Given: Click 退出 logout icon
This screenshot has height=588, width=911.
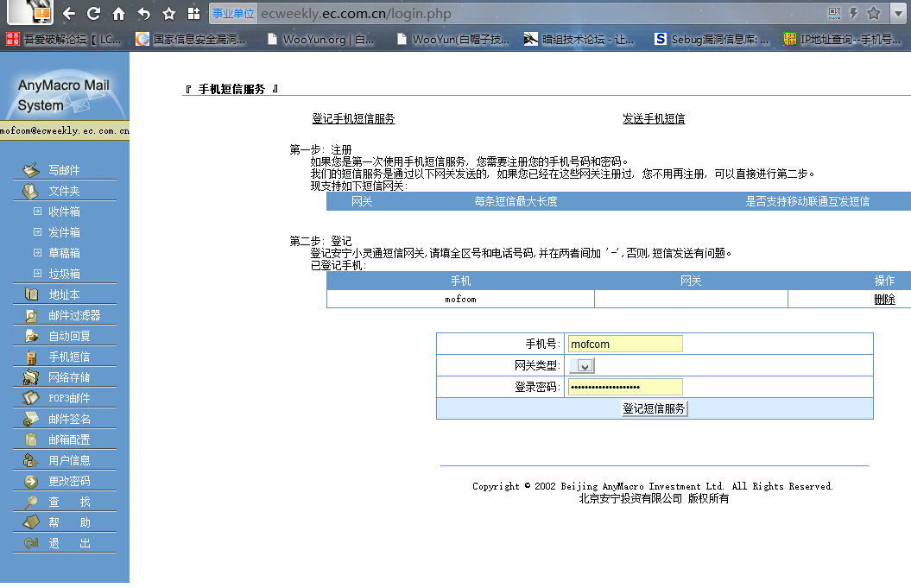Looking at the screenshot, I should [x=31, y=543].
